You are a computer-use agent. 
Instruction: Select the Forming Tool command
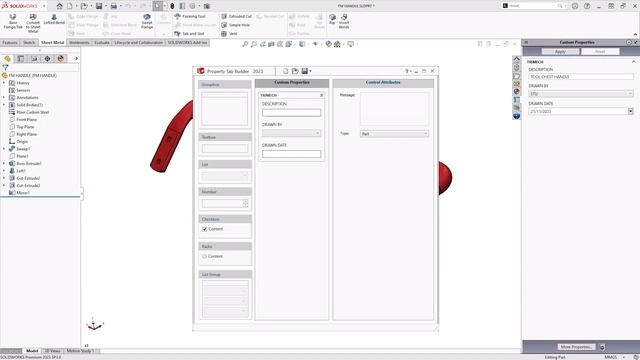click(x=190, y=16)
